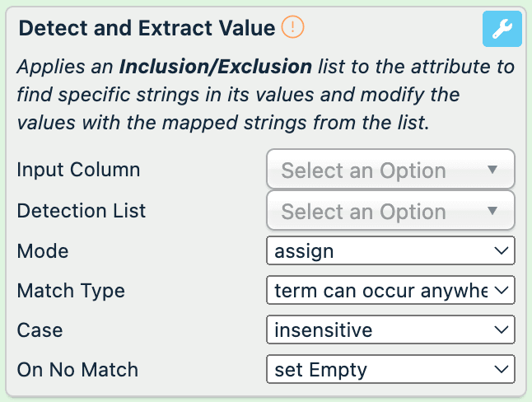The image size is (532, 402).
Task: Expand the On No Match 'set Empty' dropdown
Action: pos(390,370)
